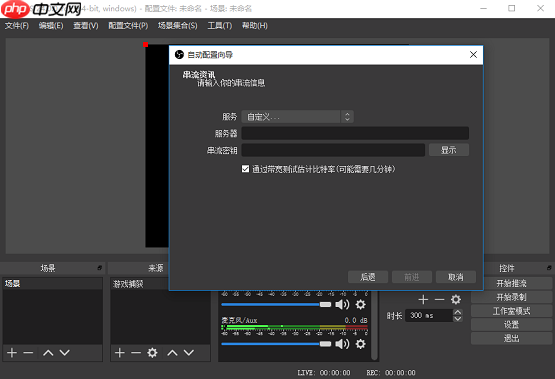This screenshot has width=555, height=379.
Task: Increase the 时长 duration value
Action: click(x=458, y=312)
